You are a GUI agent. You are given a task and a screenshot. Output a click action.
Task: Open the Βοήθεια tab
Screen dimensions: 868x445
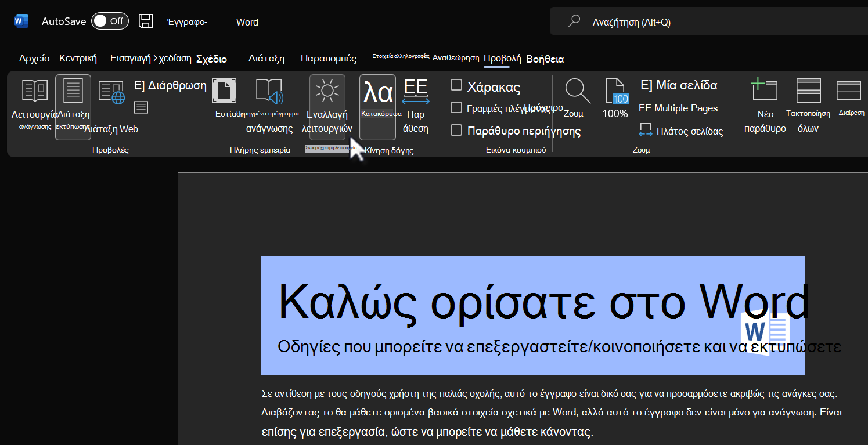[x=545, y=59]
